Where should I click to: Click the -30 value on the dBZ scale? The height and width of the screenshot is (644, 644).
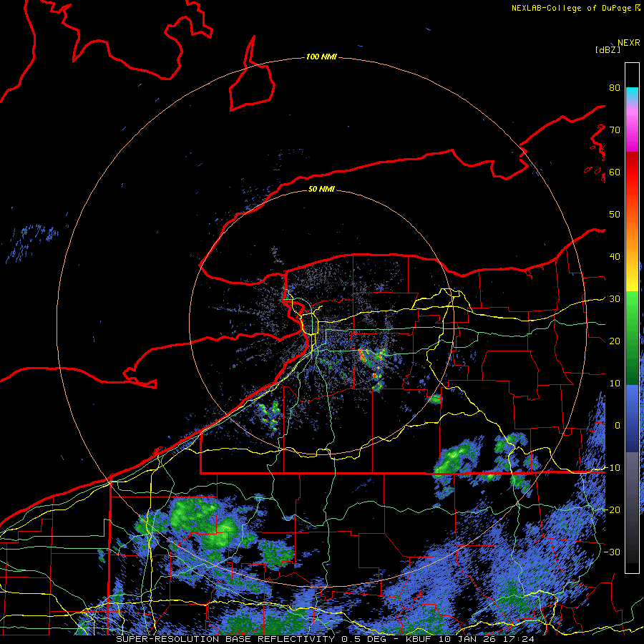[612, 552]
